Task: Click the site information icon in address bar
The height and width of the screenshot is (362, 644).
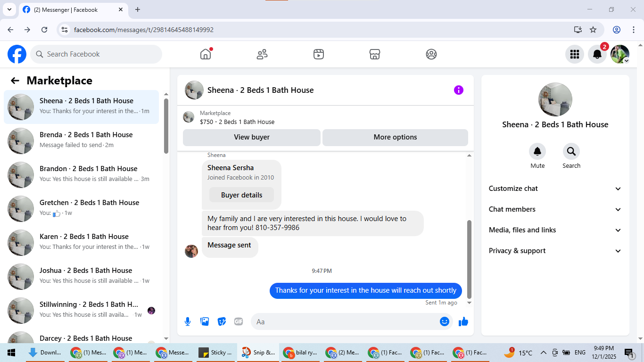Action: tap(65, 30)
